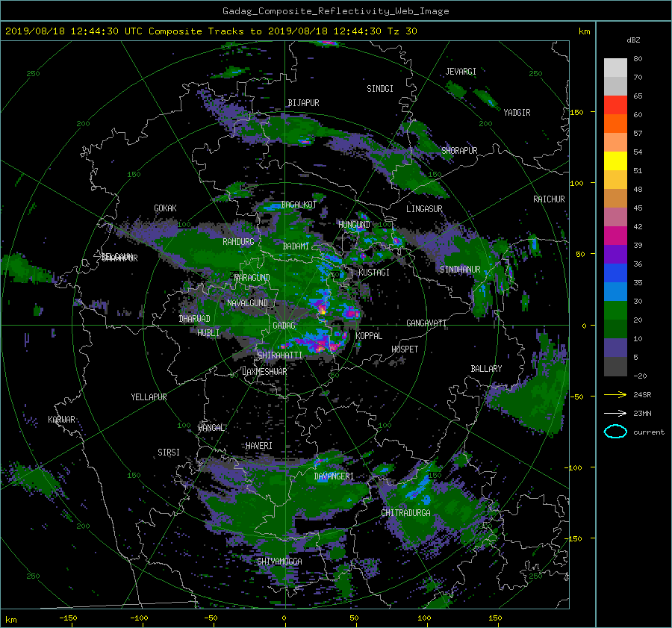Click the SHIVAMOGGA city label
Image resolution: width=672 pixels, height=628 pixels.
click(279, 561)
